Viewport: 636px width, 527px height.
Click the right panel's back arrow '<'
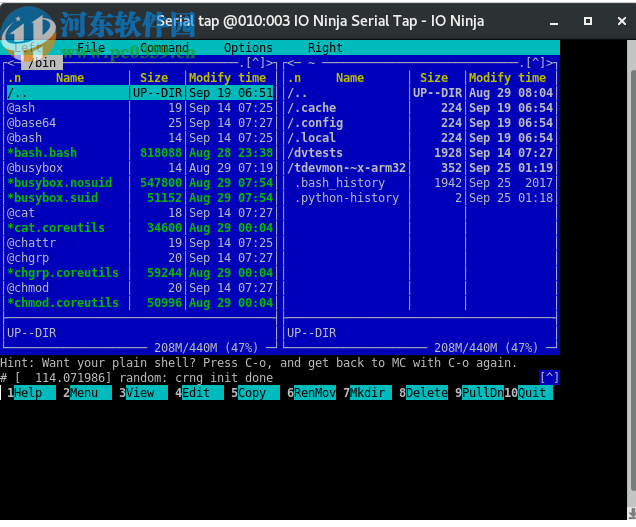[291, 63]
